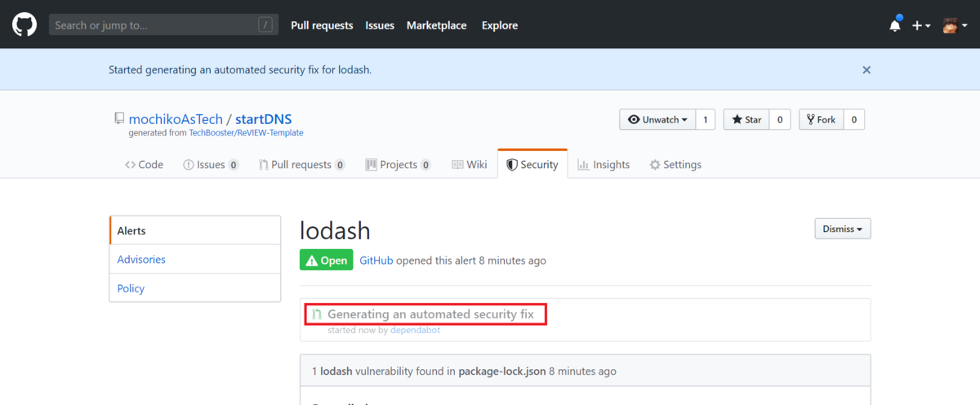The width and height of the screenshot is (980, 405).
Task: Go to Explore
Action: click(x=500, y=25)
